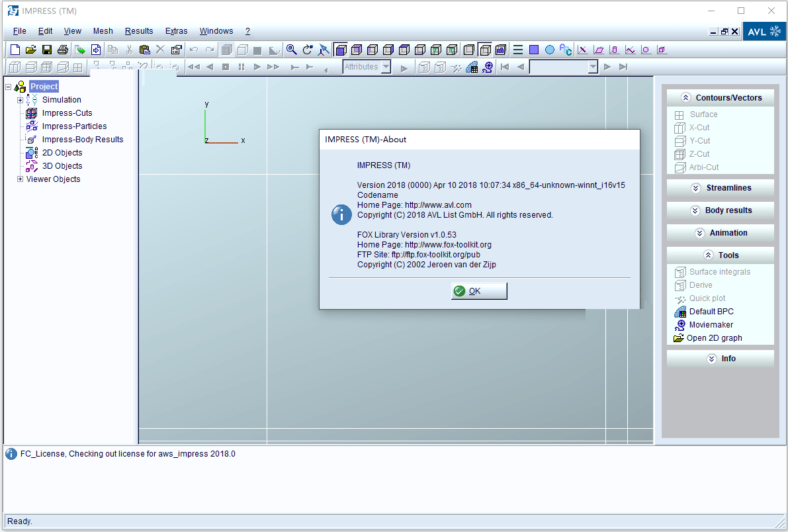Collapse the Project tree root
The width and height of the screenshot is (788, 532).
point(8,87)
